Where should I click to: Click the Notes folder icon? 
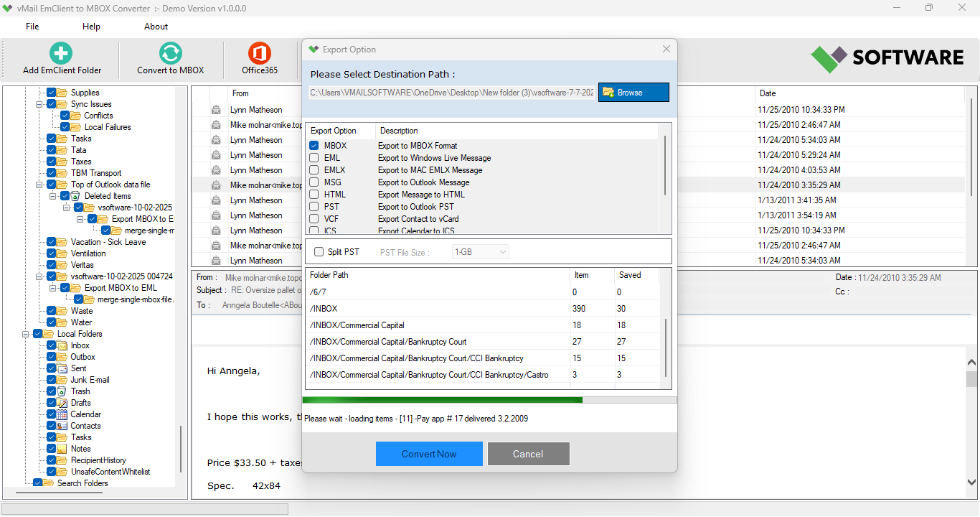pyautogui.click(x=62, y=449)
